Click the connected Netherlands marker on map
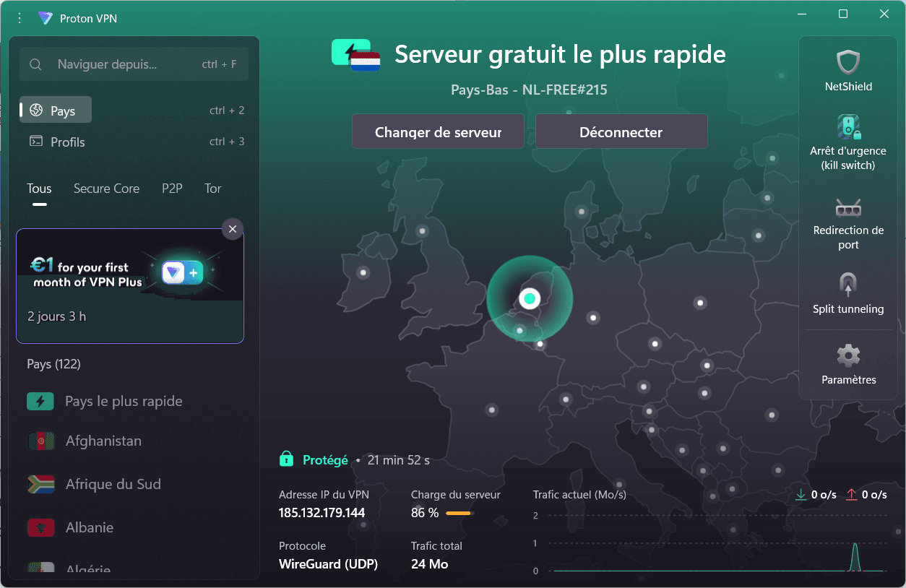906x588 pixels. [x=530, y=298]
